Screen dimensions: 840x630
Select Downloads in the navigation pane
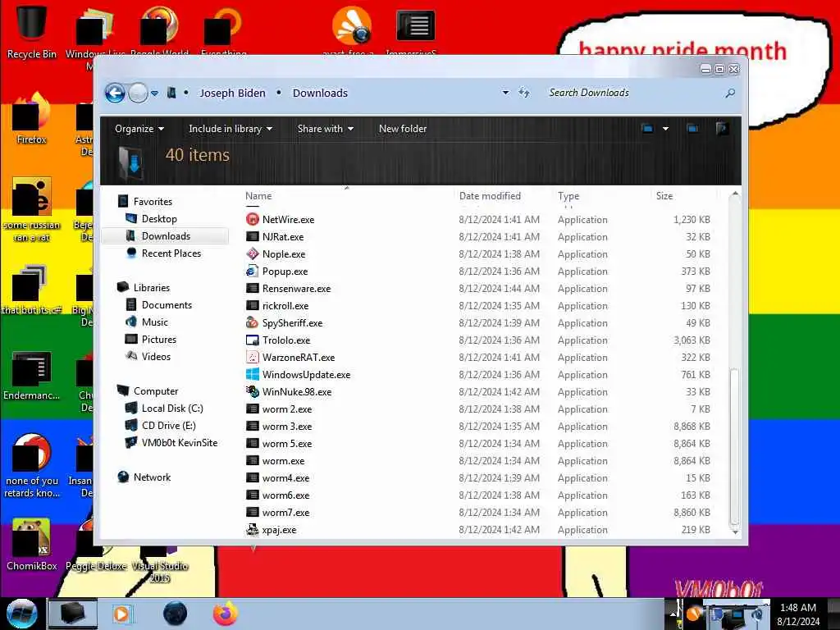166,236
